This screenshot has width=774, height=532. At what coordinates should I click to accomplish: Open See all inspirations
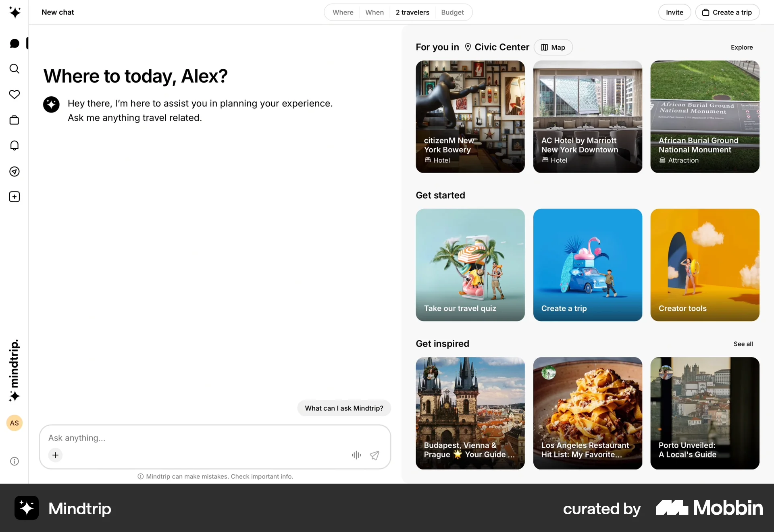coord(743,344)
